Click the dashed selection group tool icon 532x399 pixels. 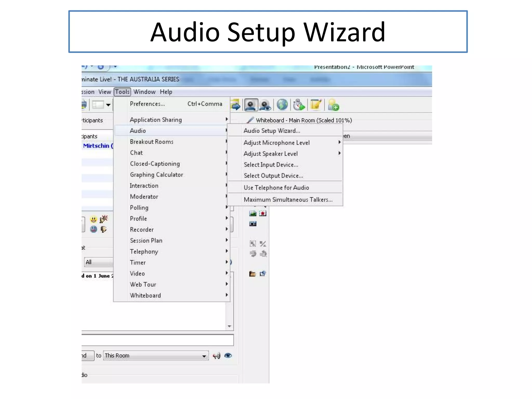(253, 244)
